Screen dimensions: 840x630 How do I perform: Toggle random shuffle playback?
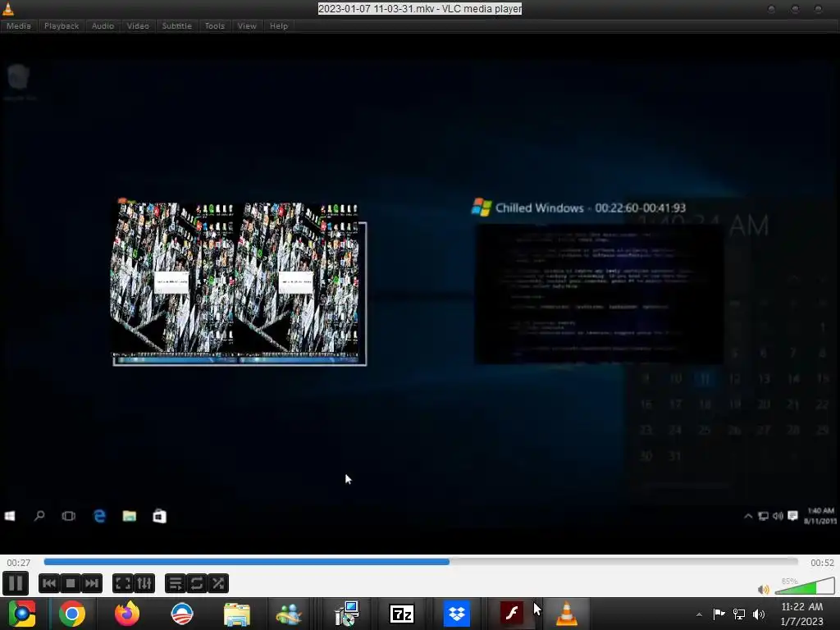click(x=218, y=583)
